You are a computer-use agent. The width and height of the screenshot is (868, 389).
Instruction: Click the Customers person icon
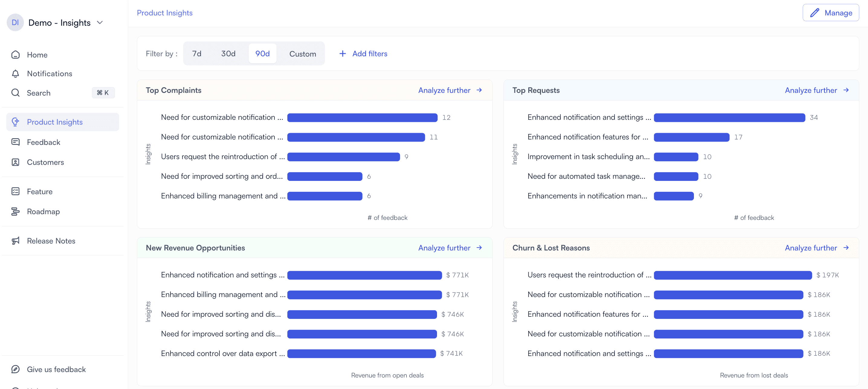pyautogui.click(x=15, y=162)
